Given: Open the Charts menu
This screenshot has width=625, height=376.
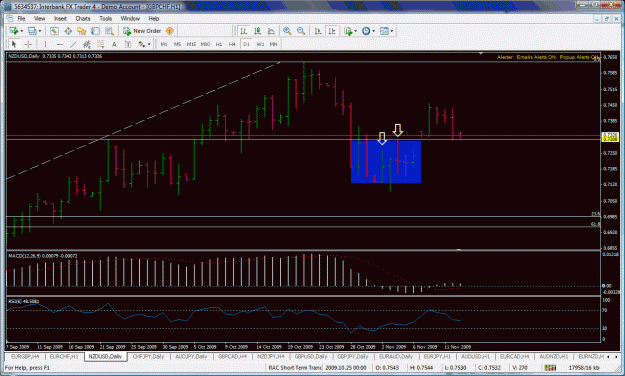Looking at the screenshot, I should 83,18.
